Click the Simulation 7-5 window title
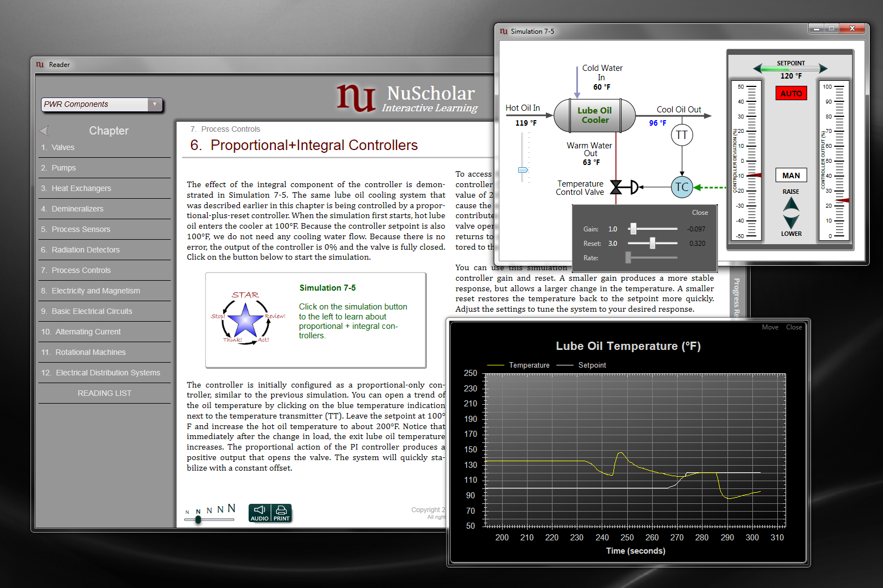Viewport: 883px width, 588px height. [x=533, y=32]
